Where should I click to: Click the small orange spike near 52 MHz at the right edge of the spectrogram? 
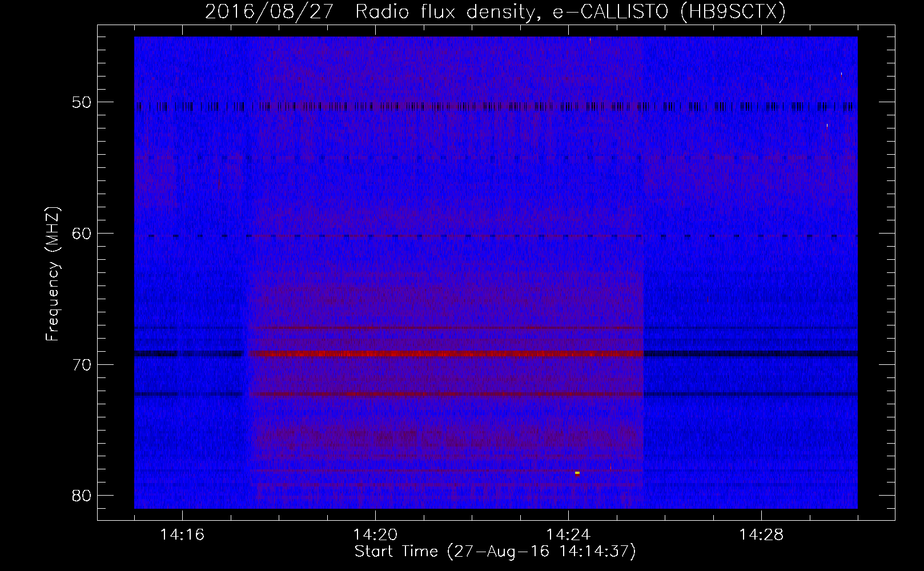point(827,127)
